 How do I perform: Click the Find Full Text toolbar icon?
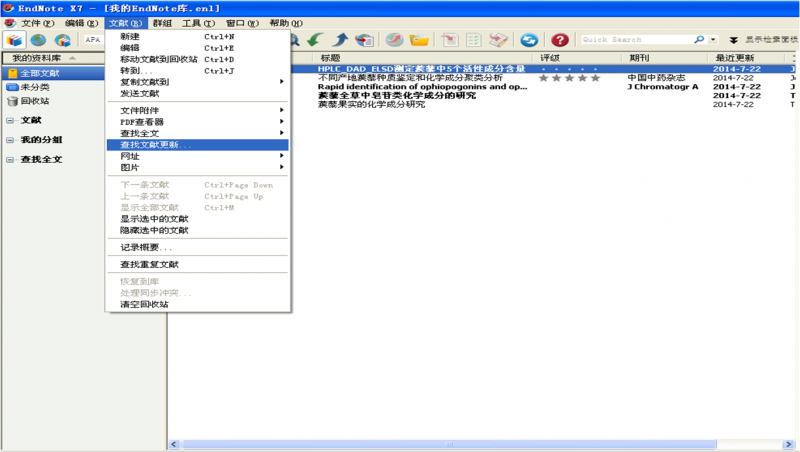click(365, 40)
